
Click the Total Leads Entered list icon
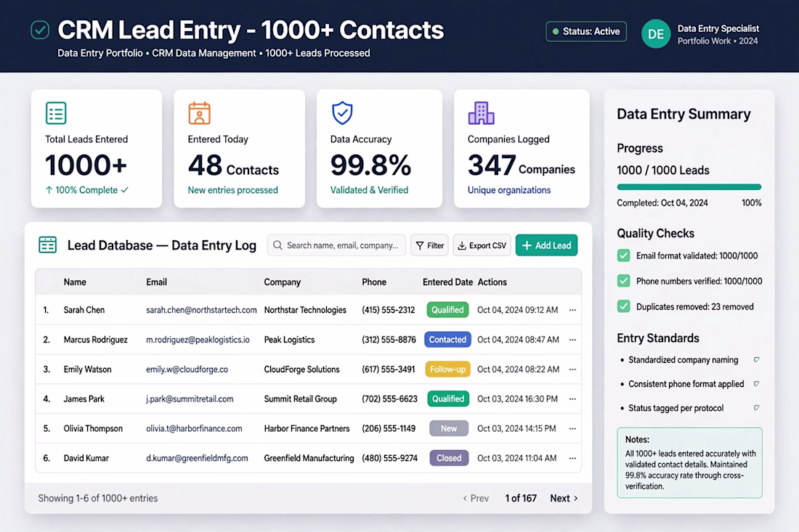pyautogui.click(x=56, y=113)
